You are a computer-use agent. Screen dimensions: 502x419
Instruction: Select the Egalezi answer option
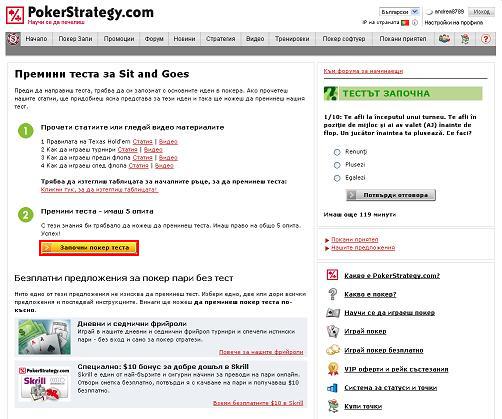(x=337, y=178)
